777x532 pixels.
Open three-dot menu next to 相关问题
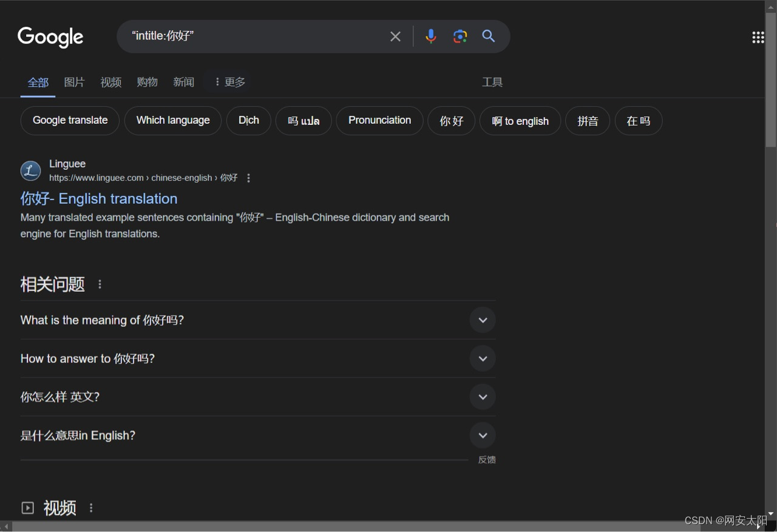tap(100, 284)
